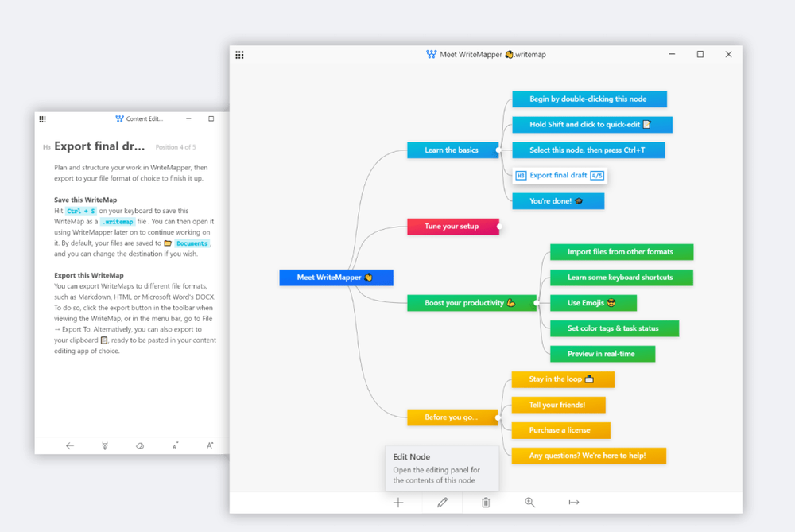Select Import files from other formats node
The width and height of the screenshot is (795, 532).
(x=622, y=252)
